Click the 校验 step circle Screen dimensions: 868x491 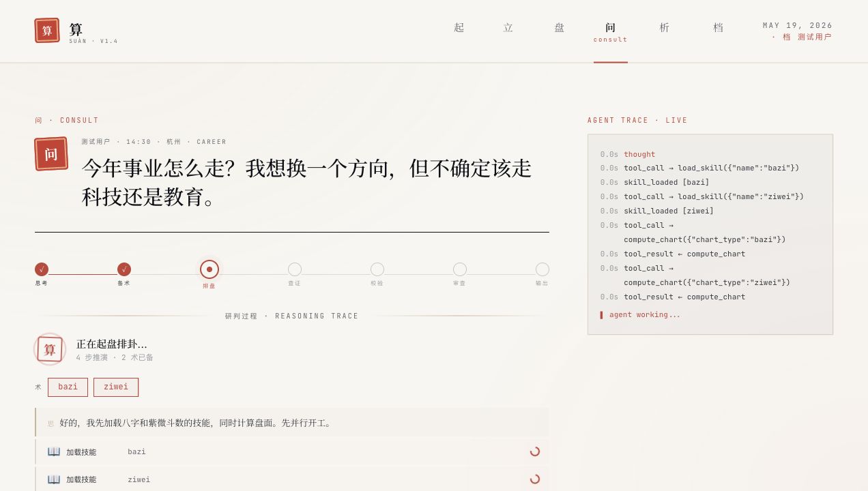pyautogui.click(x=377, y=269)
